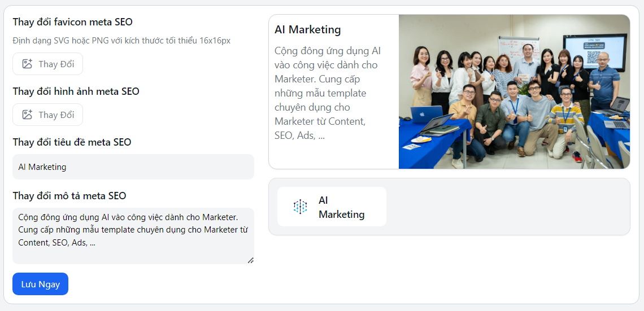The width and height of the screenshot is (644, 311).
Task: Click the SVG or PNG format hint text
Action: 121,41
